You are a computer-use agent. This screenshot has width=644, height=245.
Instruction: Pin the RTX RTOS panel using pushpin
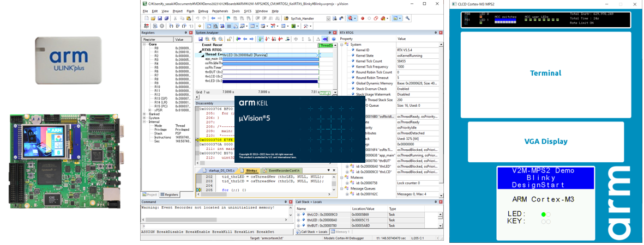point(436,33)
